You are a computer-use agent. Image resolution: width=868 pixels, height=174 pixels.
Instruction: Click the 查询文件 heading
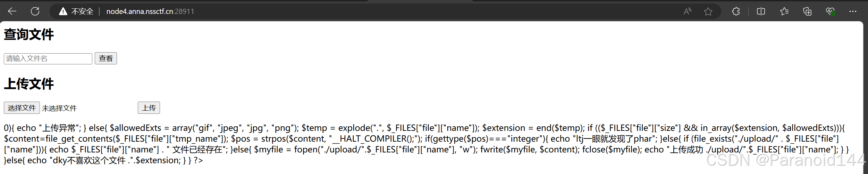pyautogui.click(x=29, y=34)
